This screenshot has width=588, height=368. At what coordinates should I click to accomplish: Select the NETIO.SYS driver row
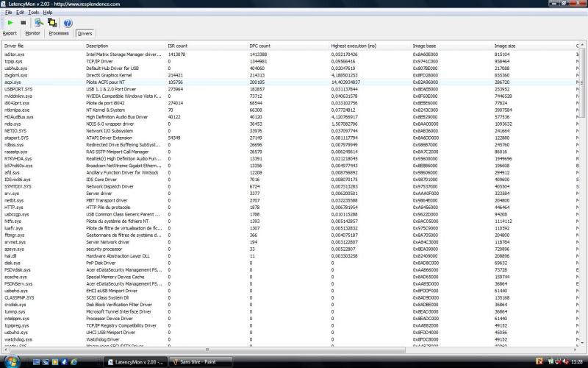[x=290, y=131]
